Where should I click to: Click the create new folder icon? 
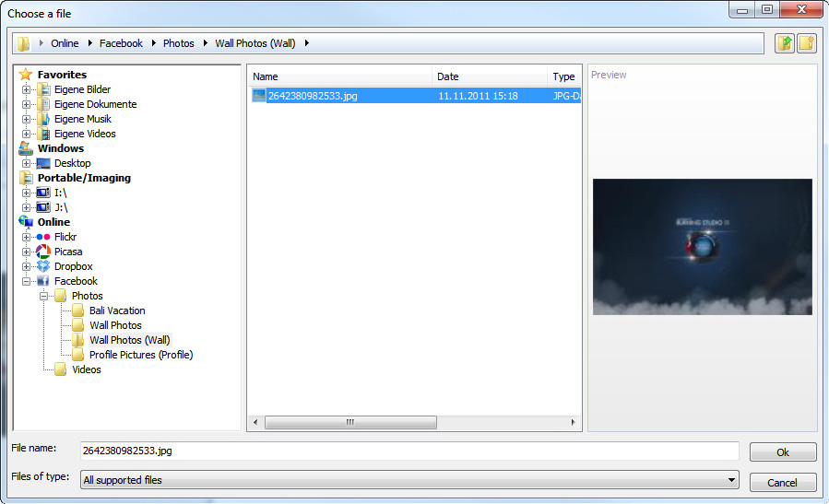(807, 43)
